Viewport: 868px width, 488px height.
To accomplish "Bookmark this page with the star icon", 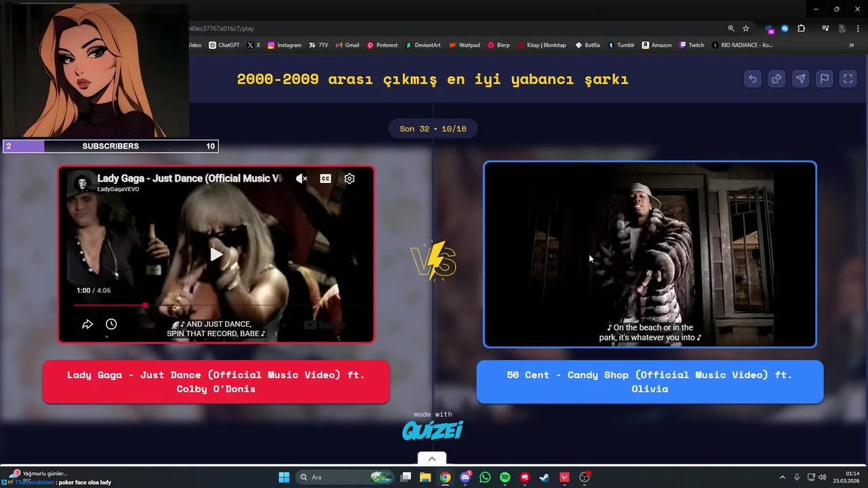I will click(746, 28).
